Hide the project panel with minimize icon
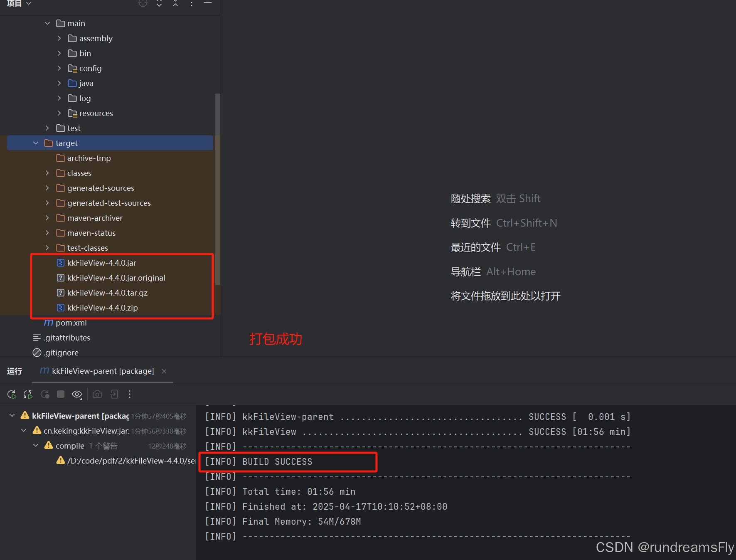This screenshot has height=560, width=736. [208, 3]
